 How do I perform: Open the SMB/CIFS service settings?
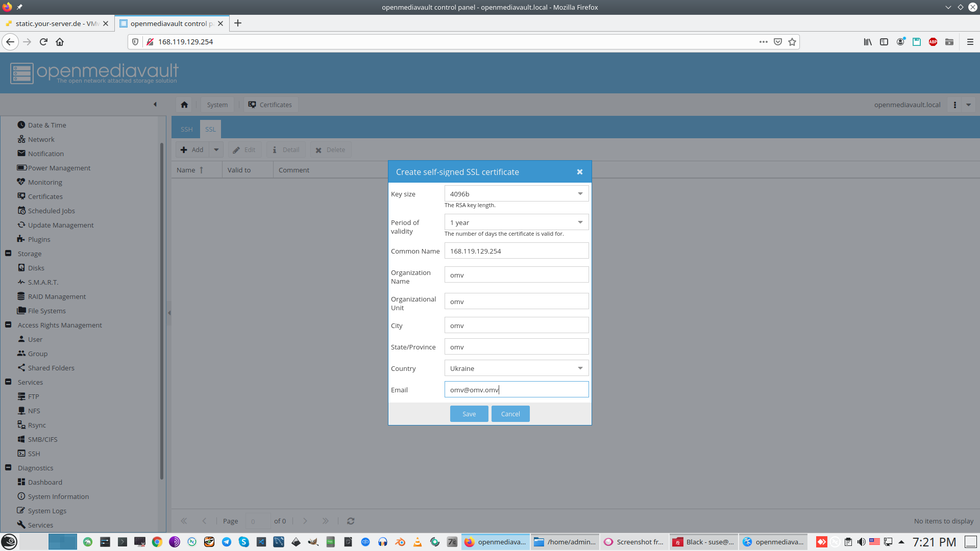coord(42,439)
